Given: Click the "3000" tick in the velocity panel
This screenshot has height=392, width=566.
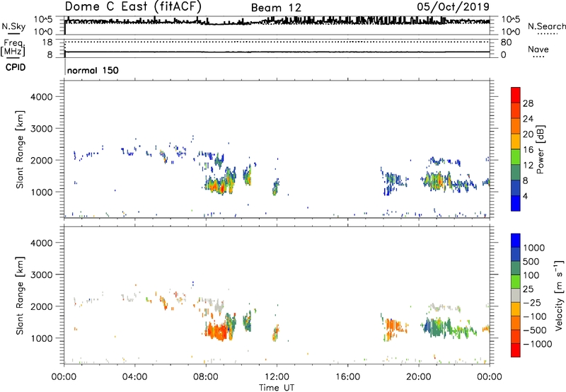Looking at the screenshot, I should click(x=42, y=275).
